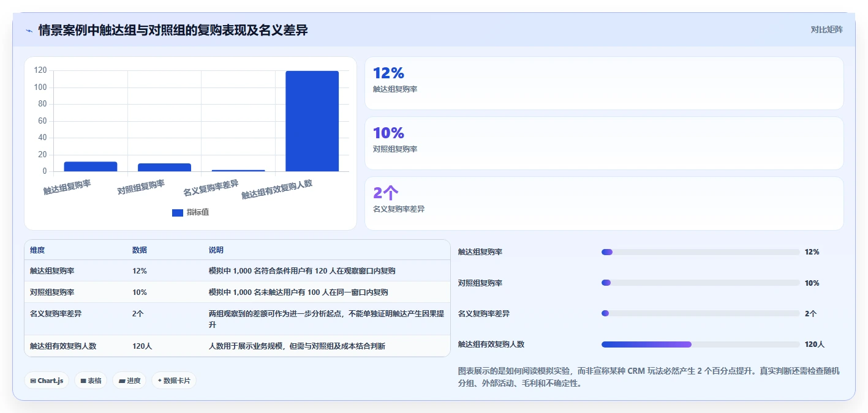The image size is (868, 413).
Task: Click description 人数用于展示业务规模
Action: [297, 346]
